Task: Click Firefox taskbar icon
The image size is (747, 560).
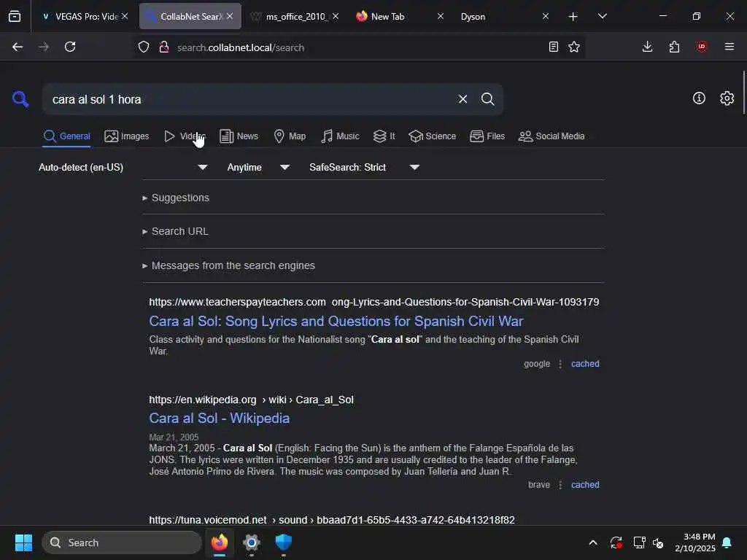Action: coord(219,542)
